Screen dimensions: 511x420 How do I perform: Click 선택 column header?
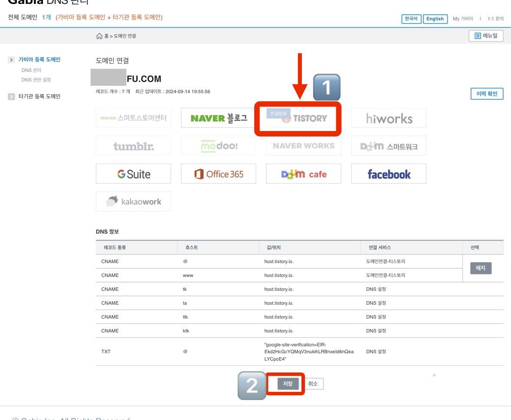point(475,247)
